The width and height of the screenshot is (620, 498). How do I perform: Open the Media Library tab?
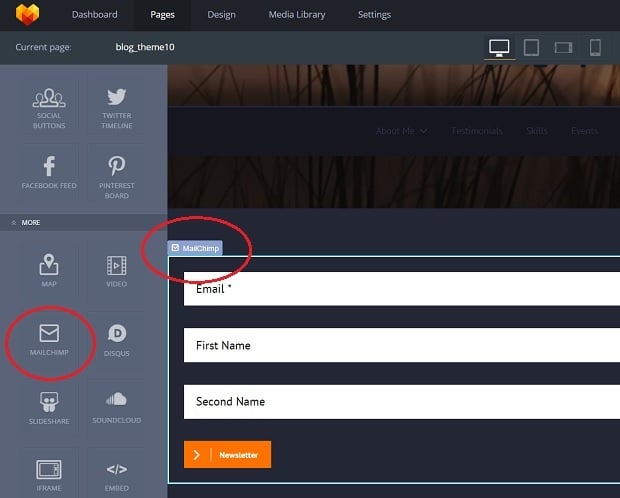[296, 15]
